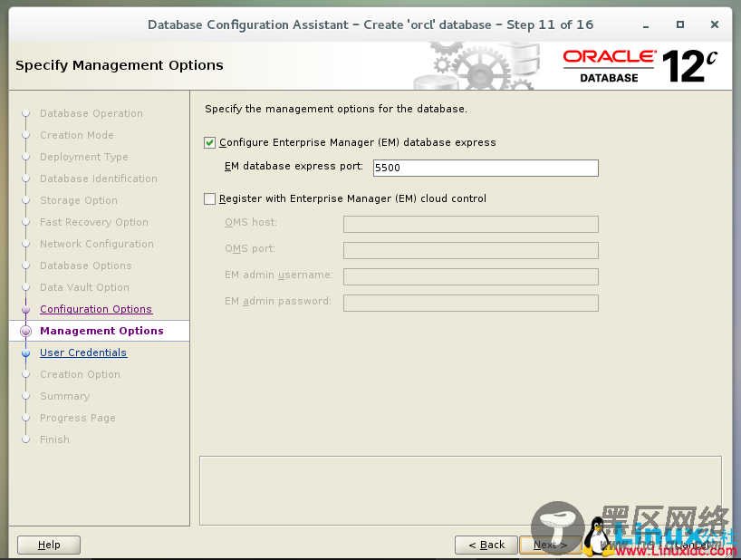
Task: Maximize the Database Configuration Assistant window
Action: coord(680,24)
